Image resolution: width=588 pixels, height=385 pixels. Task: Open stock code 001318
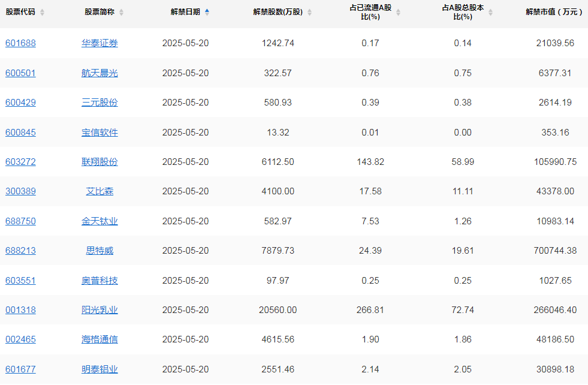click(x=20, y=310)
